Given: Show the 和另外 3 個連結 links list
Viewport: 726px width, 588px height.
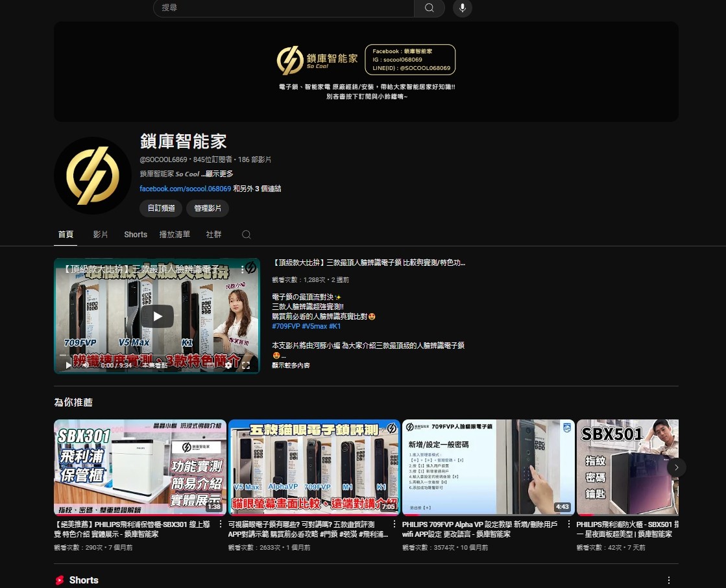Looking at the screenshot, I should click(x=257, y=189).
